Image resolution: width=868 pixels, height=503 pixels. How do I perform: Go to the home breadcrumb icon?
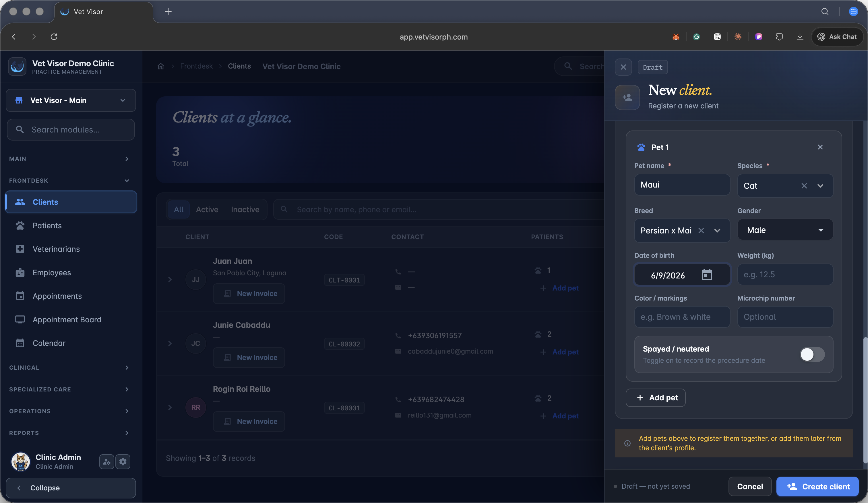[160, 67]
